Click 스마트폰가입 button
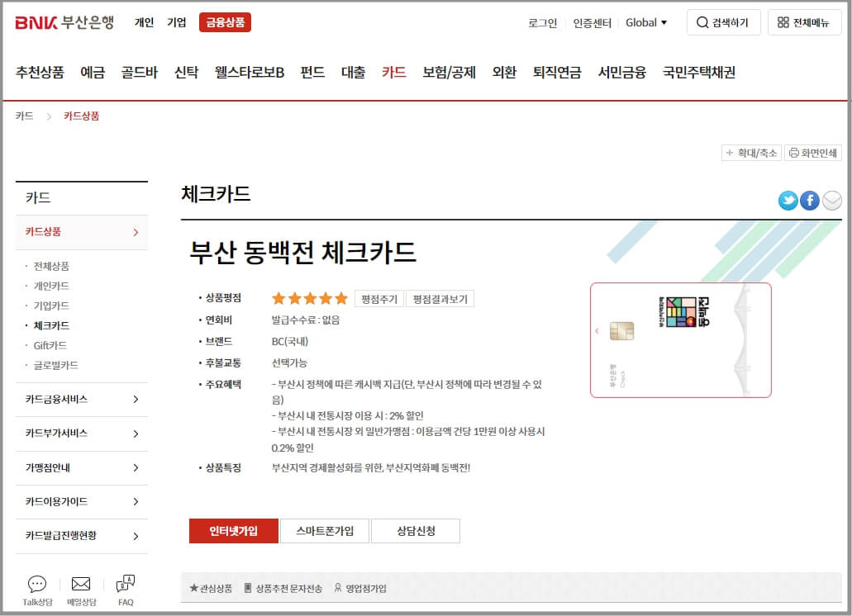 click(325, 531)
